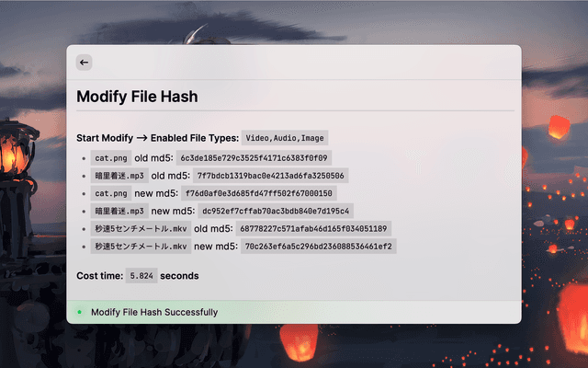
Task: Select the new md5 hash starting with 70c263ef
Action: point(318,247)
